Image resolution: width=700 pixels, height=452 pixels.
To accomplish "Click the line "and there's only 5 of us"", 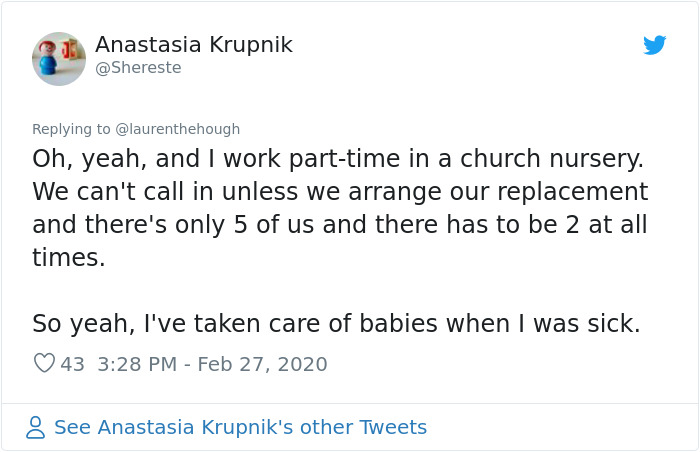I will [x=339, y=224].
